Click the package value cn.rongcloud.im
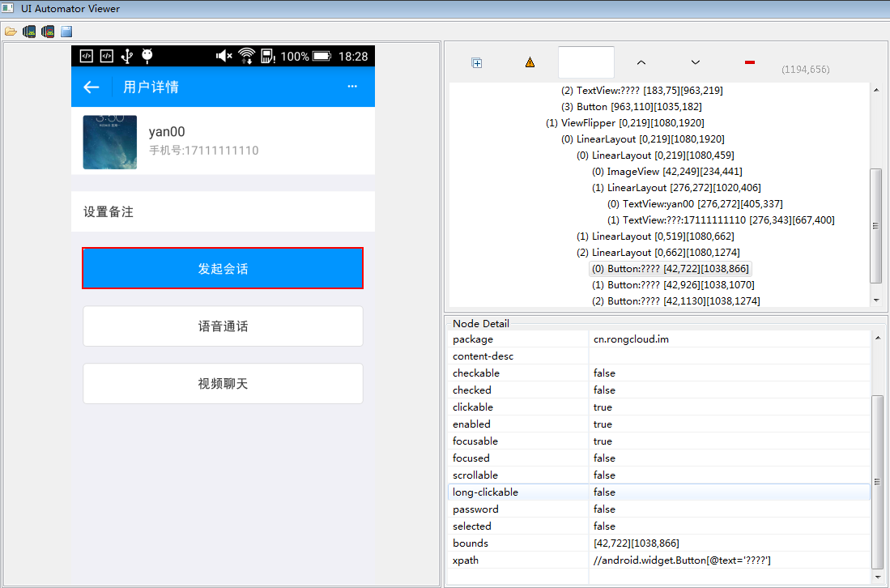This screenshot has width=890, height=588. point(631,339)
